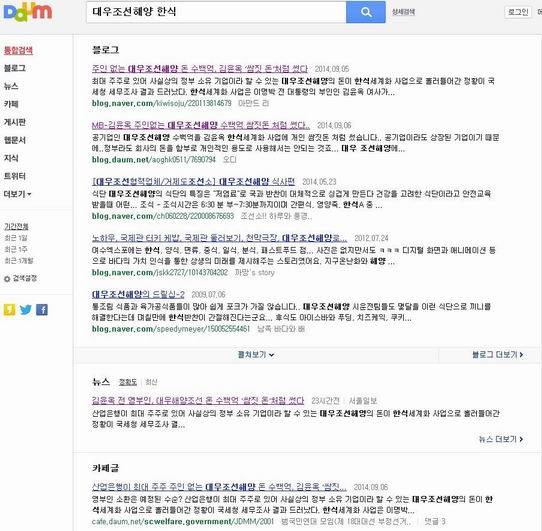Click the blue magnifier search button
542x531 pixels.
[x=366, y=12]
